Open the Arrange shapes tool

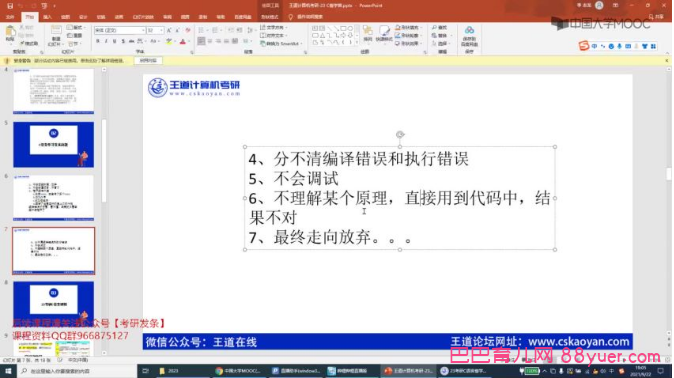pos(368,33)
